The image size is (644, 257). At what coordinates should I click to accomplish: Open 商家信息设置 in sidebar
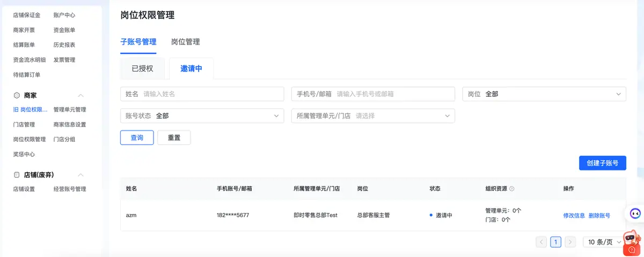pos(70,125)
